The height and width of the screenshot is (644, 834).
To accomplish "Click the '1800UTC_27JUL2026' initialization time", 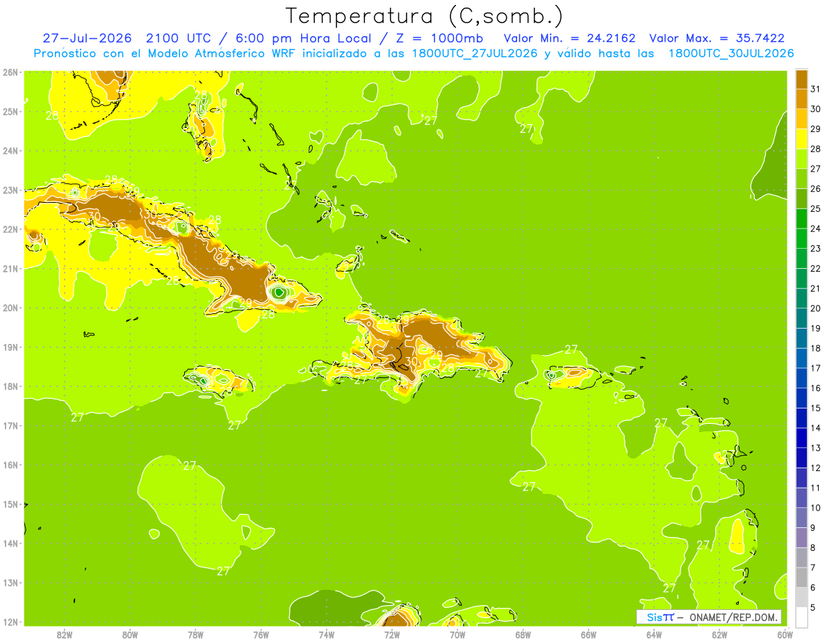I will click(475, 53).
